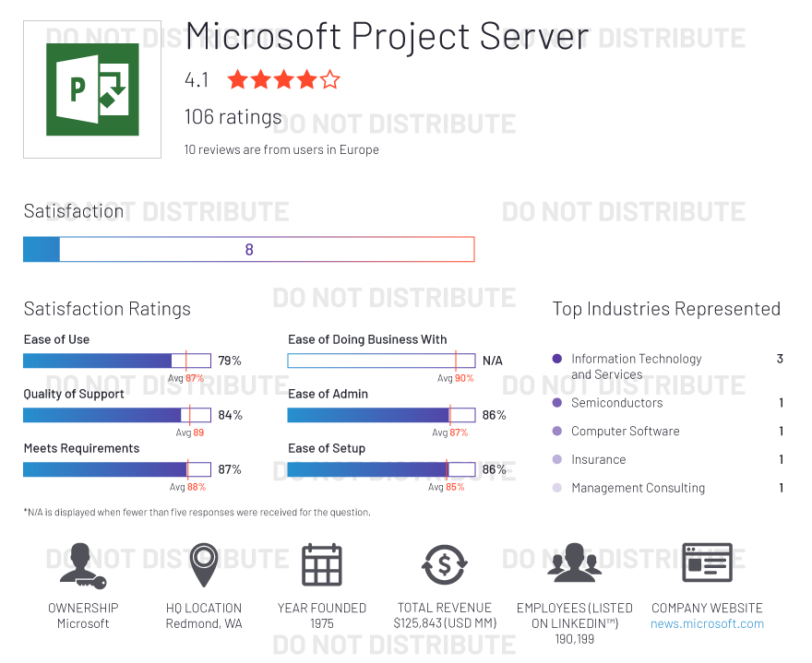Click the Semiconductors industry bullet dot

556,403
